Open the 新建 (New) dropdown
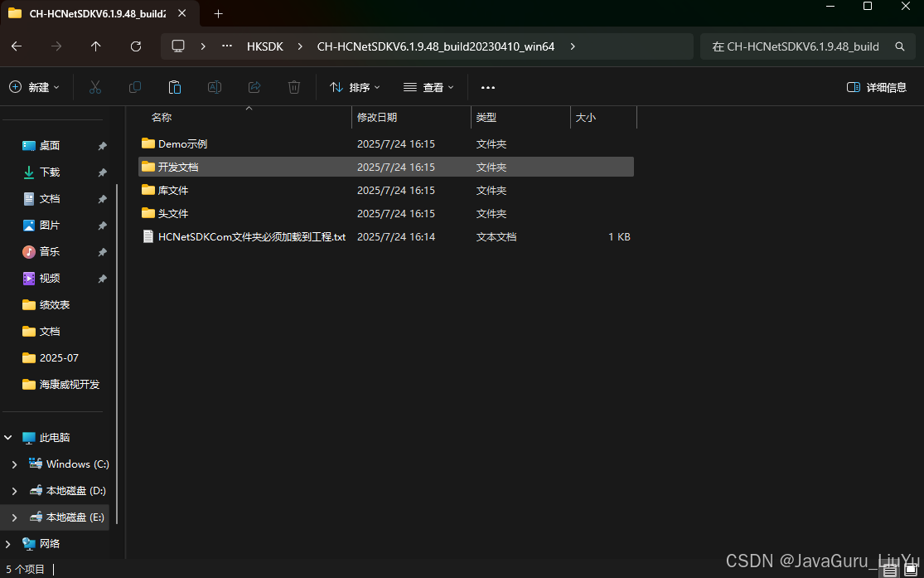 pos(35,87)
